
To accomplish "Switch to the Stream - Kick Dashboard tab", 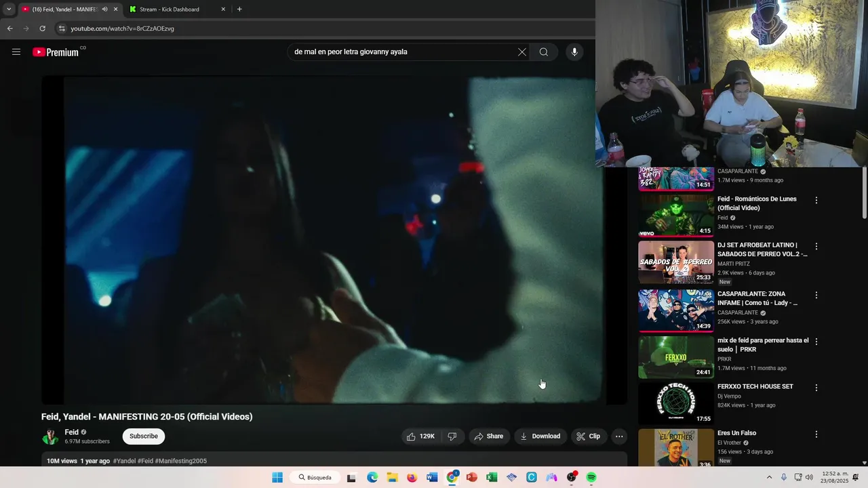I will 176,9.
